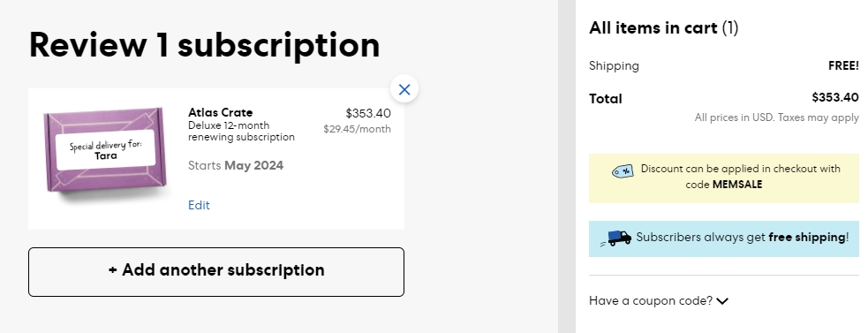
Task: Click the $353.40 item price
Action: (x=368, y=114)
